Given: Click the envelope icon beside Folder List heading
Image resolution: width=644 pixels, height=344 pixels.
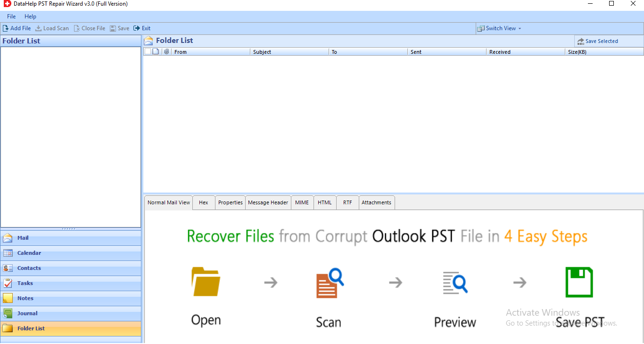Looking at the screenshot, I should coord(149,41).
